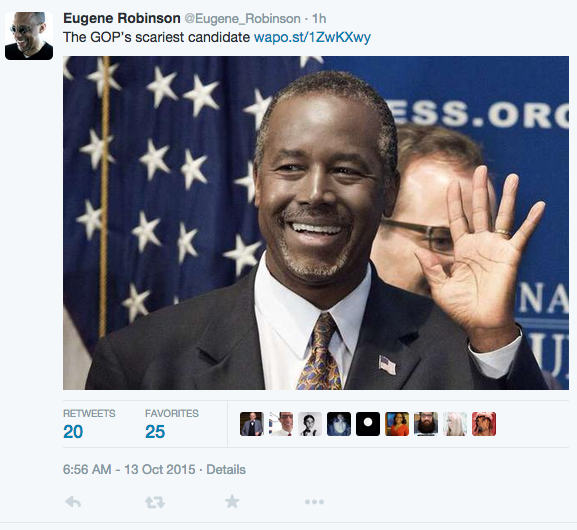This screenshot has width=577, height=530.
Task: Open the wapo.st/1ZwKXwy link
Action: [312, 37]
